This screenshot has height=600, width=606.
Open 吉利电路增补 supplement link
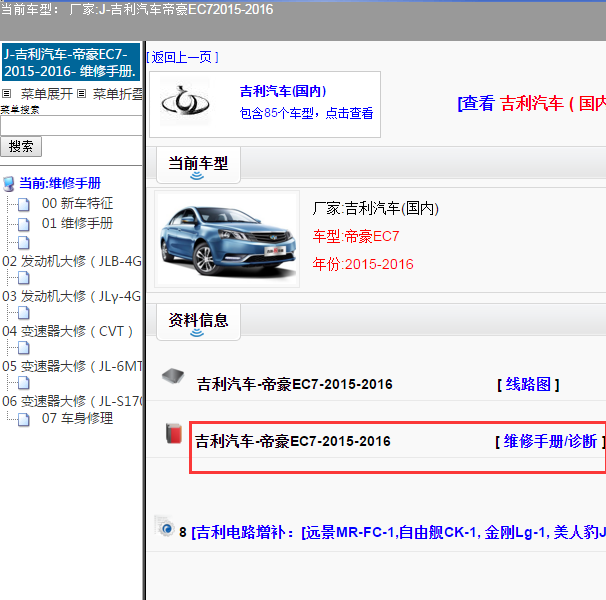[x=398, y=532]
